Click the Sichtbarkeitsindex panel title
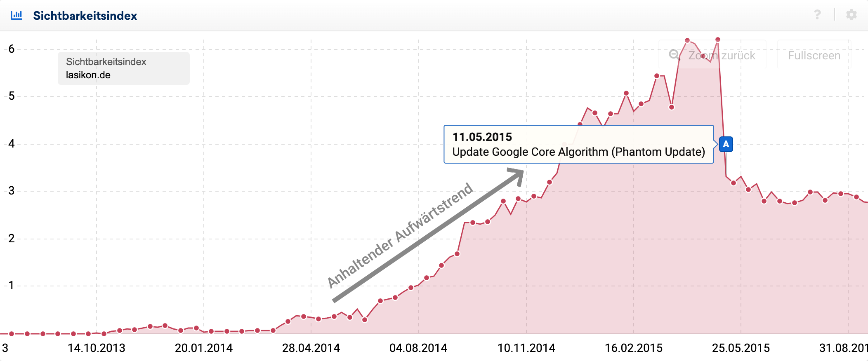The width and height of the screenshot is (868, 361). coord(85,16)
